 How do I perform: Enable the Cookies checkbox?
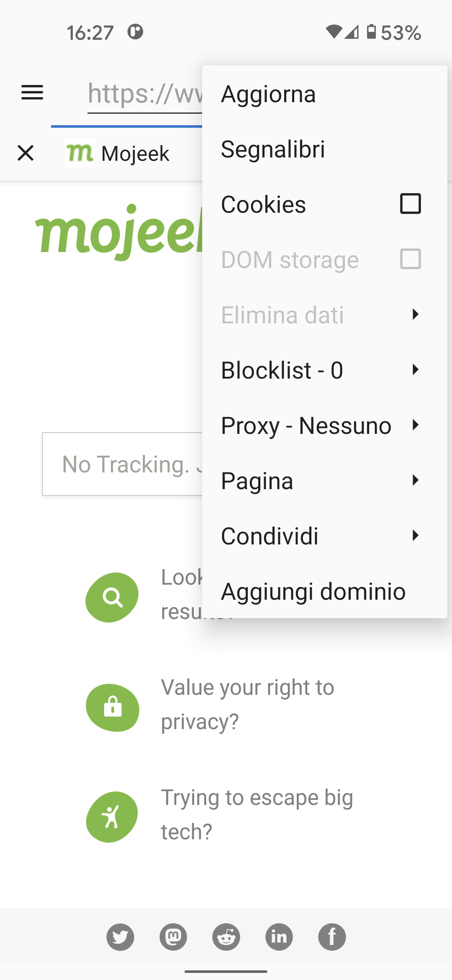410,204
